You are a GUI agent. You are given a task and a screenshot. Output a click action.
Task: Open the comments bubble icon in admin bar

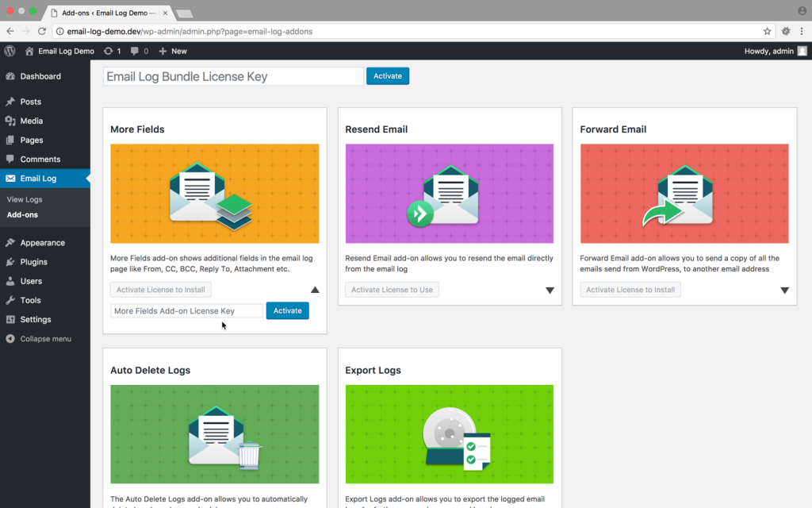tap(135, 51)
